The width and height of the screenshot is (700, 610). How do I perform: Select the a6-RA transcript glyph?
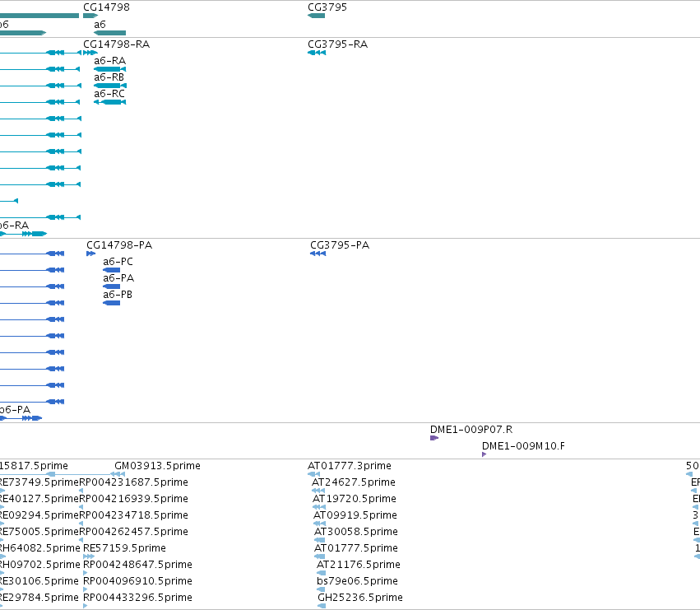click(x=110, y=69)
